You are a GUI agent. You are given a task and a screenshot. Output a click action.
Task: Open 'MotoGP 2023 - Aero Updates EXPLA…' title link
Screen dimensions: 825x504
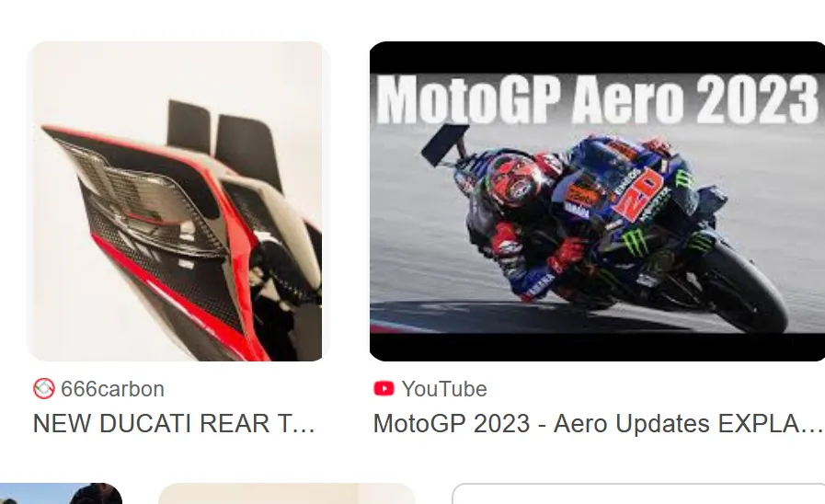pos(598,423)
